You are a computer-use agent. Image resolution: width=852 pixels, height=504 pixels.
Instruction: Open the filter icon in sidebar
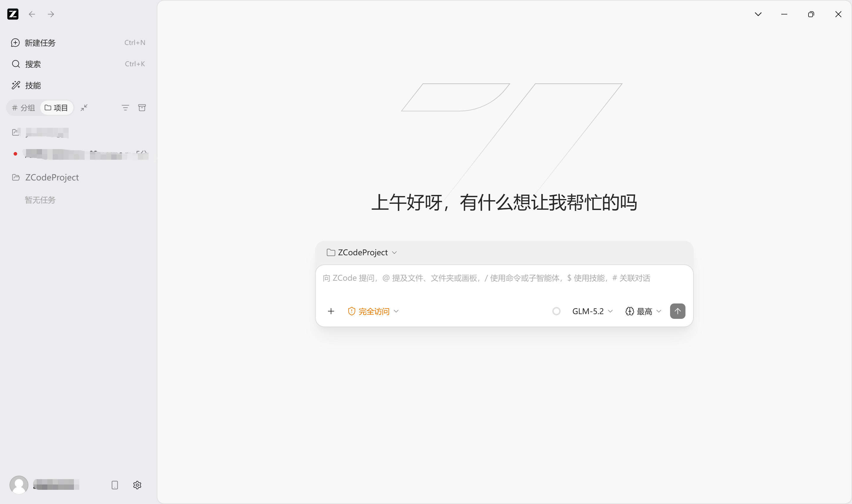[125, 108]
